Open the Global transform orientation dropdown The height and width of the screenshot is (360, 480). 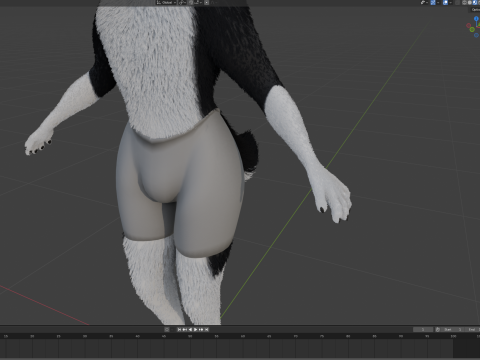coord(166,2)
